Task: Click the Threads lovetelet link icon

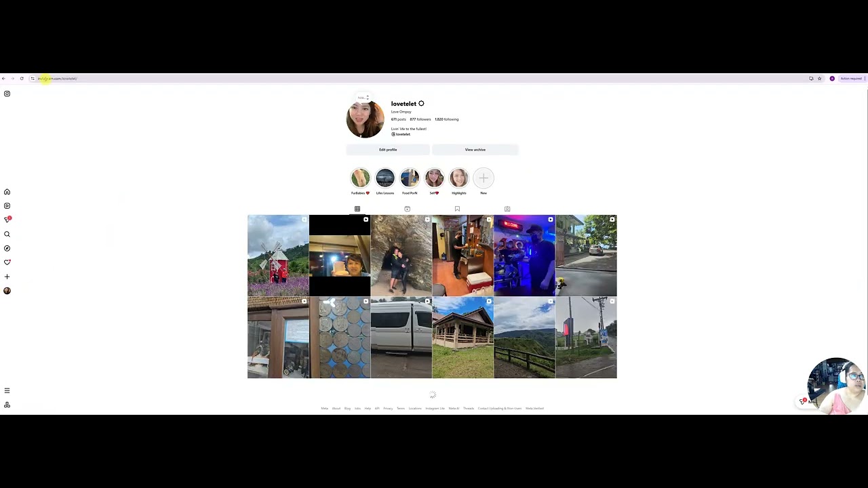Action: point(400,134)
